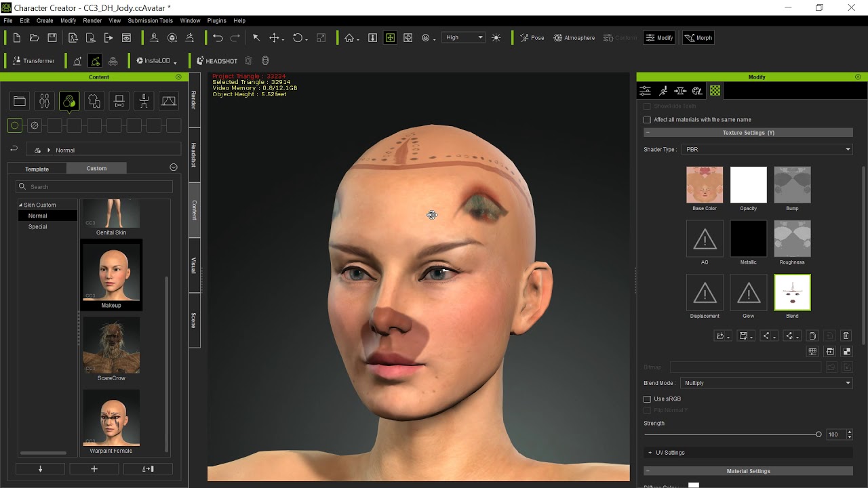Screen dimensions: 868x488
Task: Select the Roughness texture slot
Action: (792, 239)
